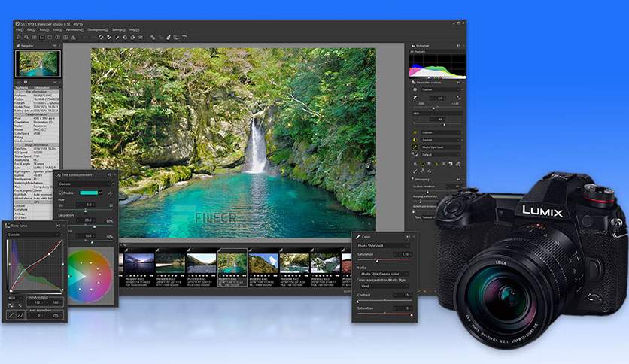The height and width of the screenshot is (364, 629).
Task: Open the Development menu
Action: coord(98,29)
